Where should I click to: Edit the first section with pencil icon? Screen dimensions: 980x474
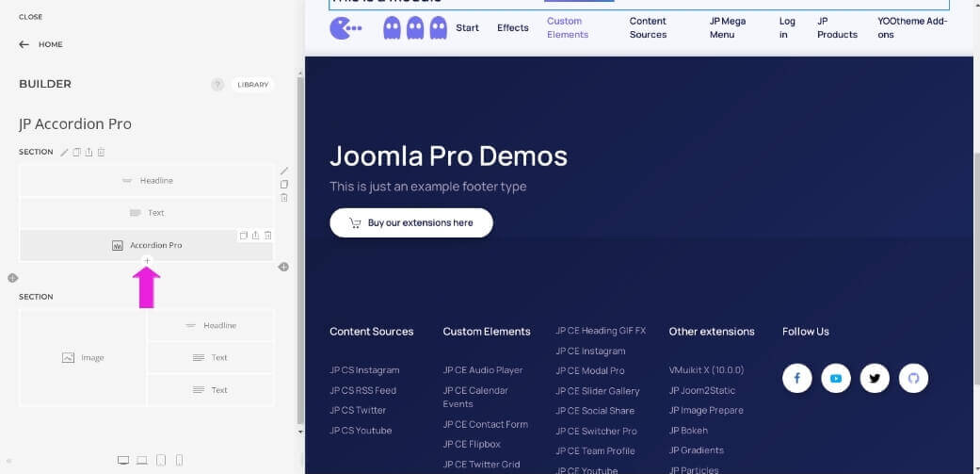point(64,152)
